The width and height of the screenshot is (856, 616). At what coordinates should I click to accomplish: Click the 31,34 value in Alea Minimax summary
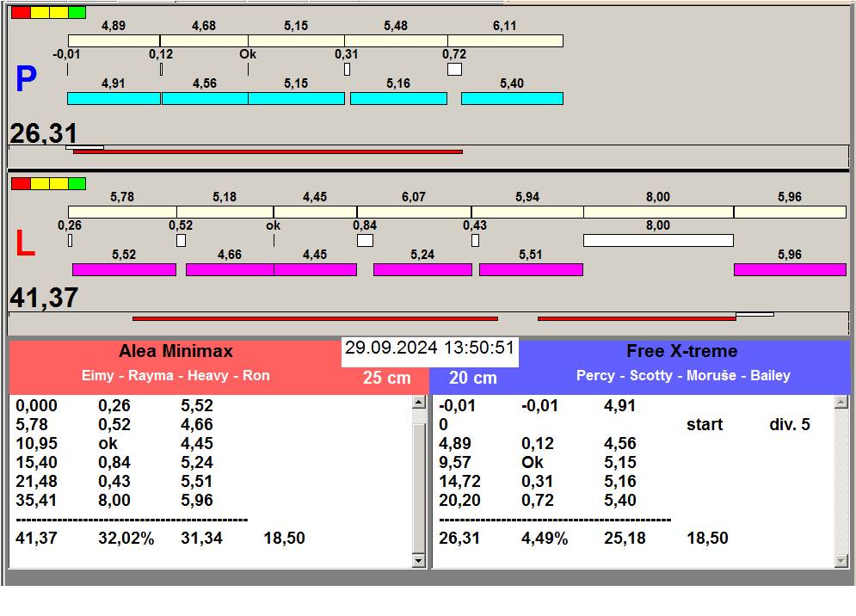(x=201, y=538)
